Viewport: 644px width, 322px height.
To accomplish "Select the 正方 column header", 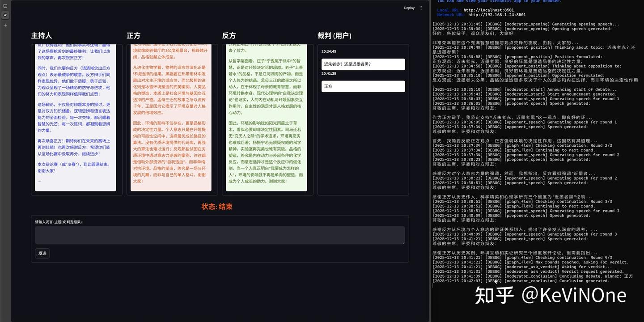I will click(x=132, y=35).
